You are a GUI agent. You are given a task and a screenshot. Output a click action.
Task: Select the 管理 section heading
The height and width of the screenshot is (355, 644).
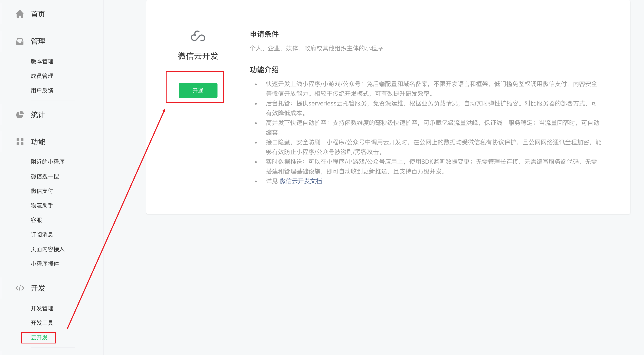click(x=38, y=41)
